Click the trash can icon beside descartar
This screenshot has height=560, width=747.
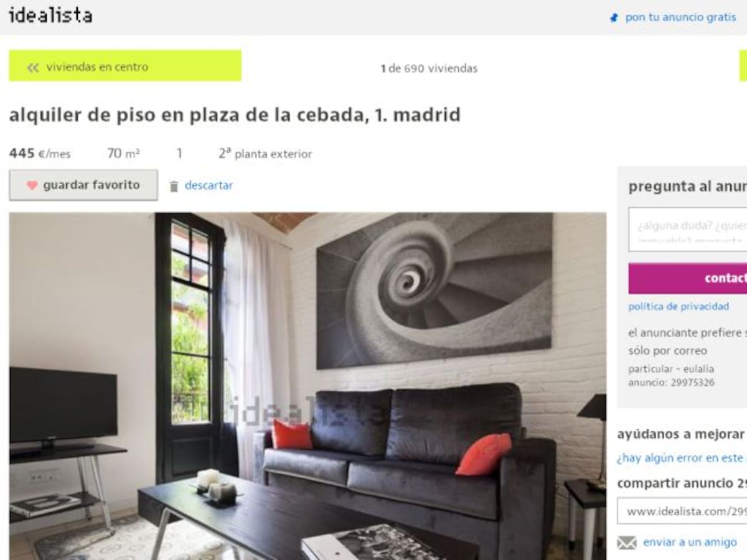click(174, 186)
